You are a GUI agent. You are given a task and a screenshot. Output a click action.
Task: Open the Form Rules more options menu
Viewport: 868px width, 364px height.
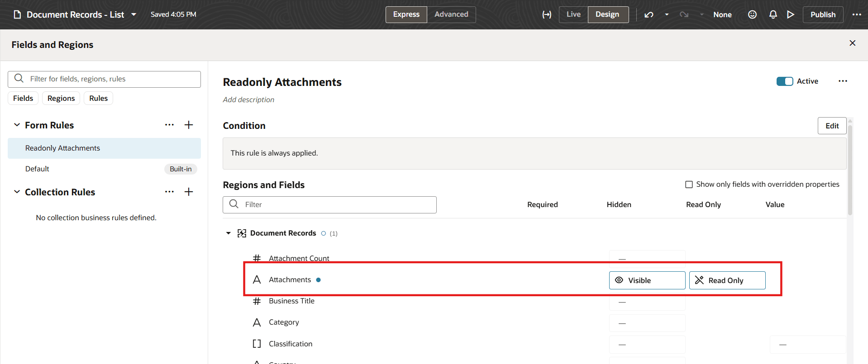click(x=169, y=125)
